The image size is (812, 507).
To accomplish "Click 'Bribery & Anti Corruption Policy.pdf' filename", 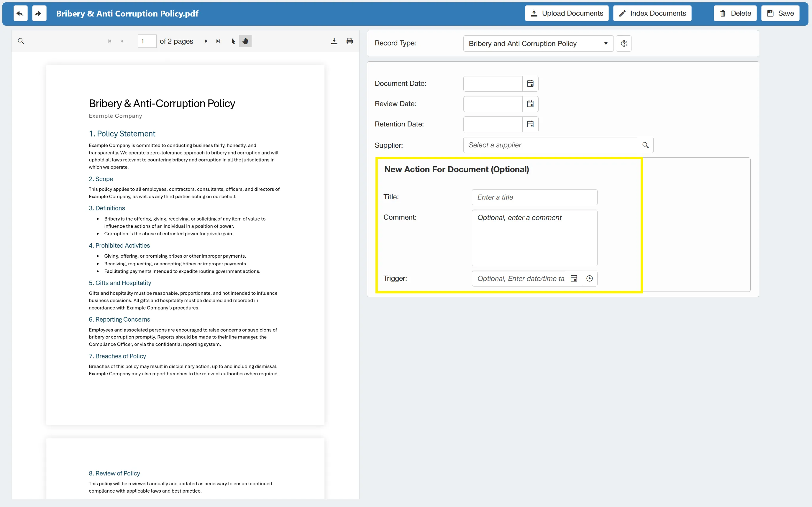I will pyautogui.click(x=127, y=14).
